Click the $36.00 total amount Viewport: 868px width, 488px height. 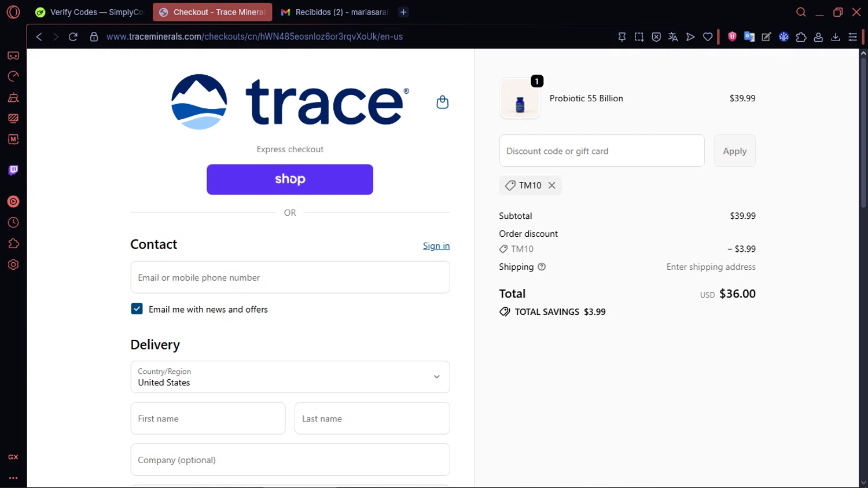tap(737, 293)
